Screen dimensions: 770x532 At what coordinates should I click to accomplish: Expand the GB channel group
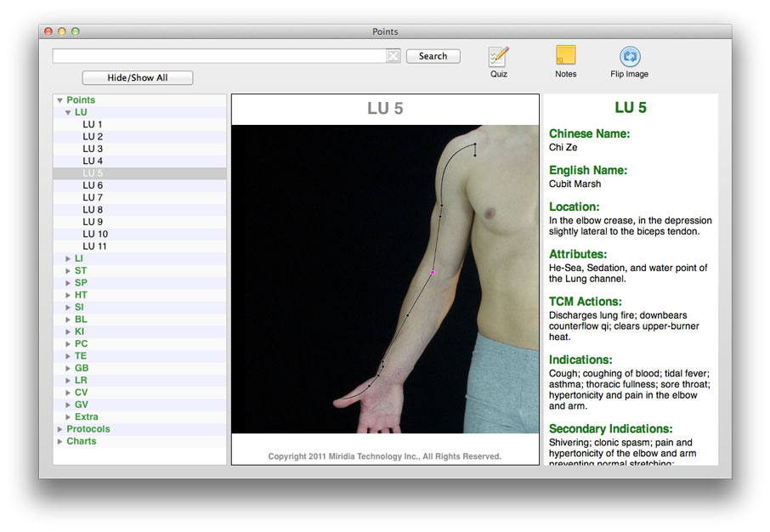[x=68, y=369]
